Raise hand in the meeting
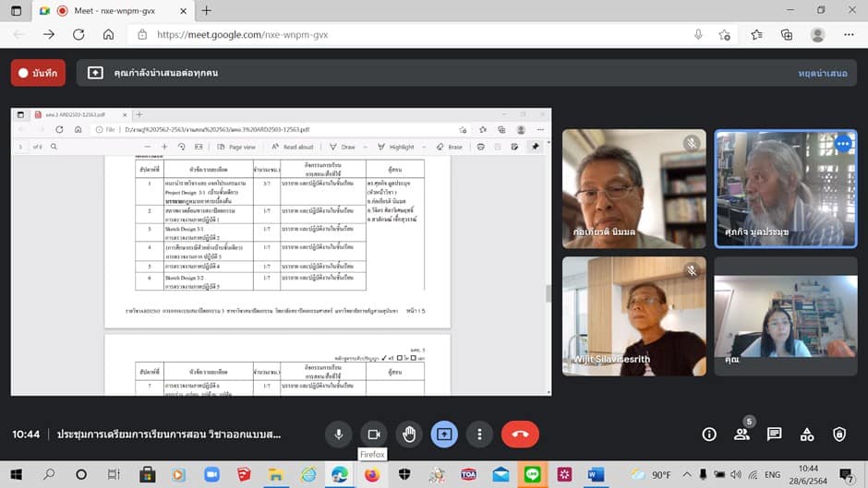The image size is (868, 488). click(409, 434)
